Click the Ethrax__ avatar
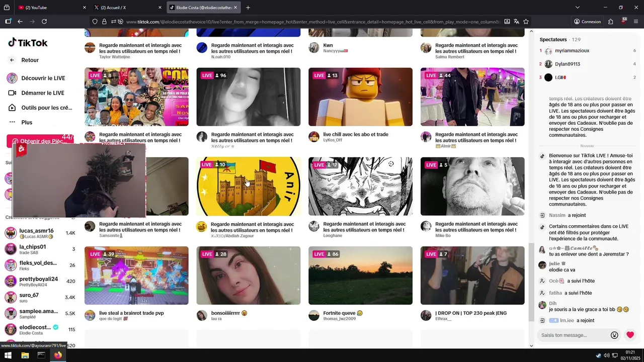 click(426, 316)
